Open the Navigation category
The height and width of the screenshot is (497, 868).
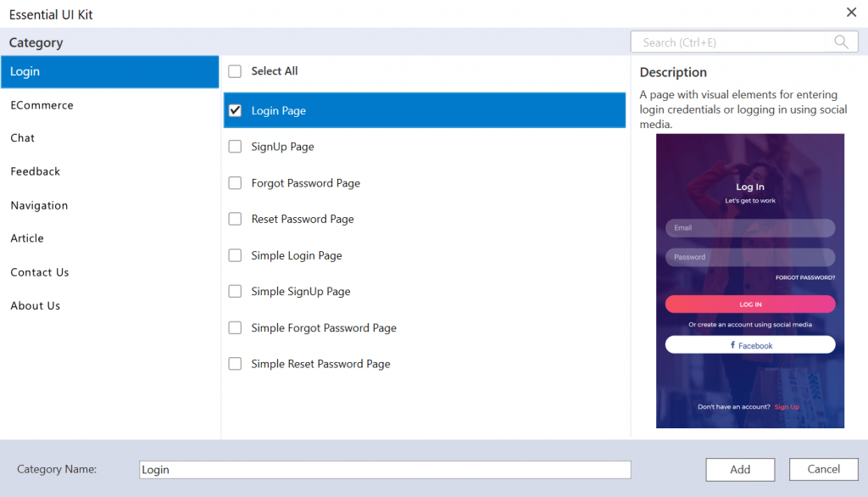pos(39,205)
